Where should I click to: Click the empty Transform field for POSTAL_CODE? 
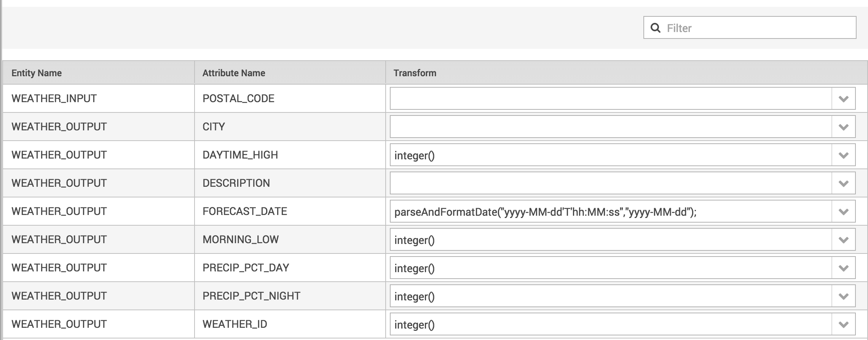click(x=611, y=99)
